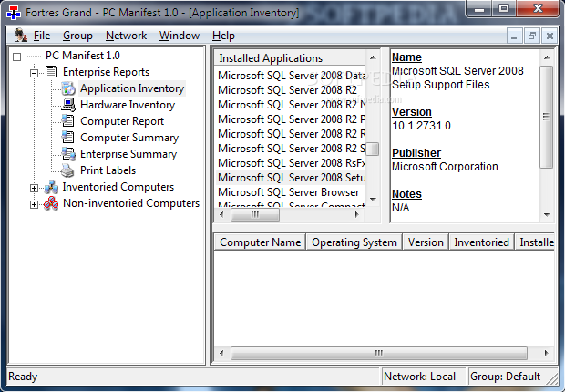Click the details pane scroll up arrow
The image size is (565, 392).
click(x=547, y=57)
